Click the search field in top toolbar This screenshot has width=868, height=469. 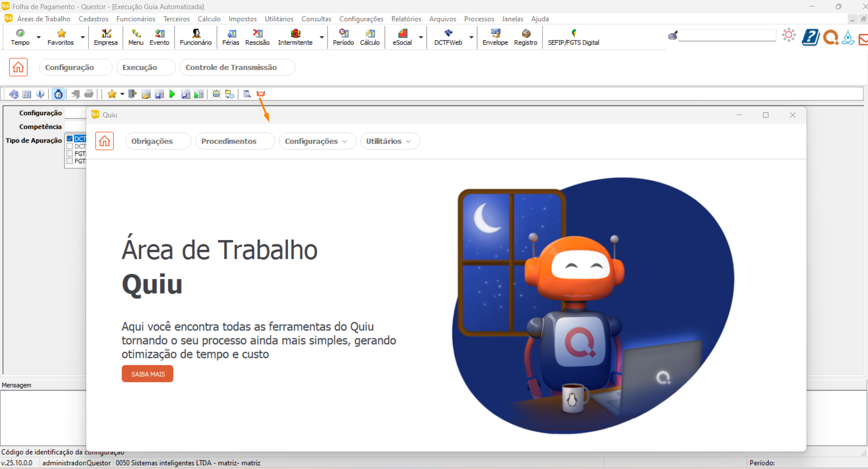pyautogui.click(x=727, y=36)
